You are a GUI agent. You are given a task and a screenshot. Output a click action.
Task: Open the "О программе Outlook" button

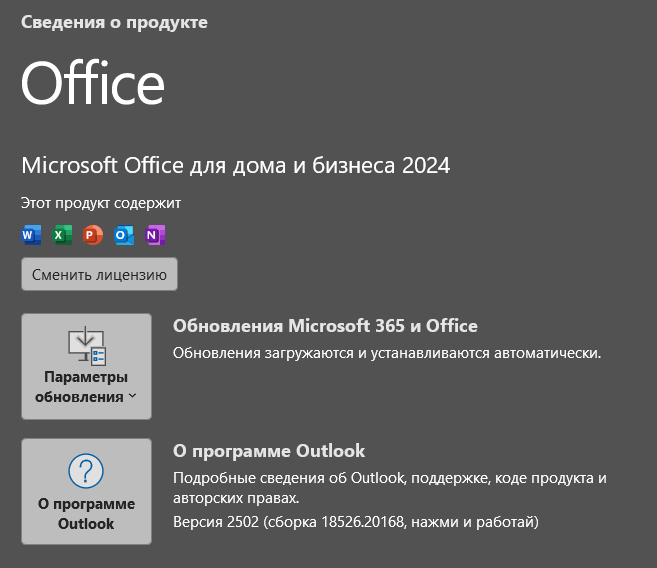pyautogui.click(x=86, y=491)
